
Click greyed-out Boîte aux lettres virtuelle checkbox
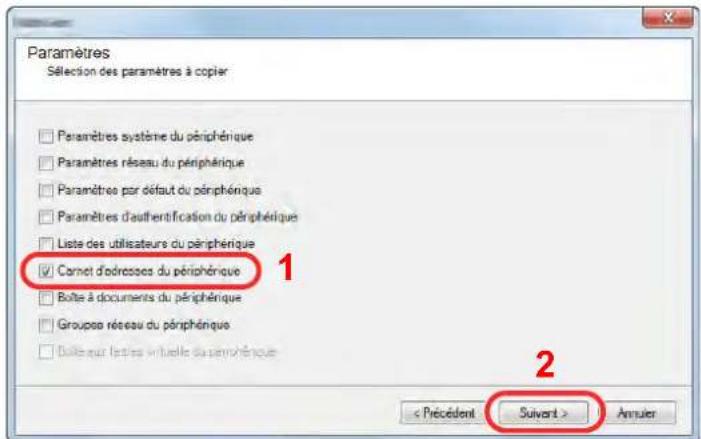tap(46, 352)
